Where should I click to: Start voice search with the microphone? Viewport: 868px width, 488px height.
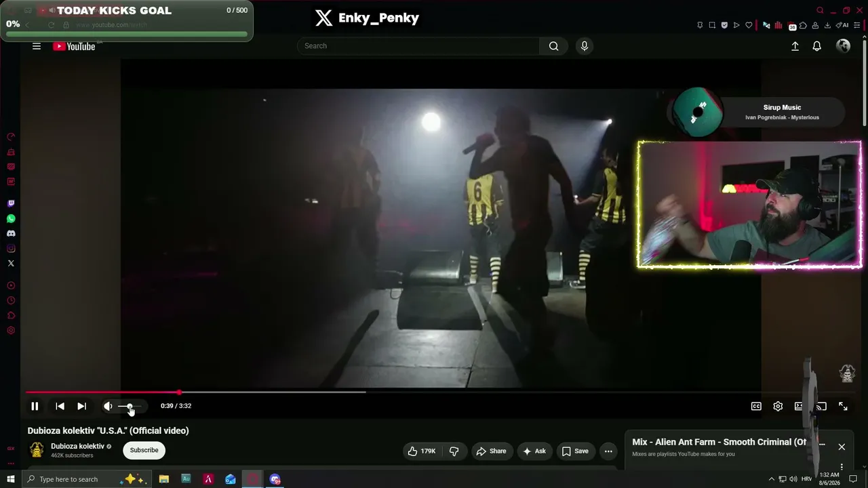coord(585,46)
